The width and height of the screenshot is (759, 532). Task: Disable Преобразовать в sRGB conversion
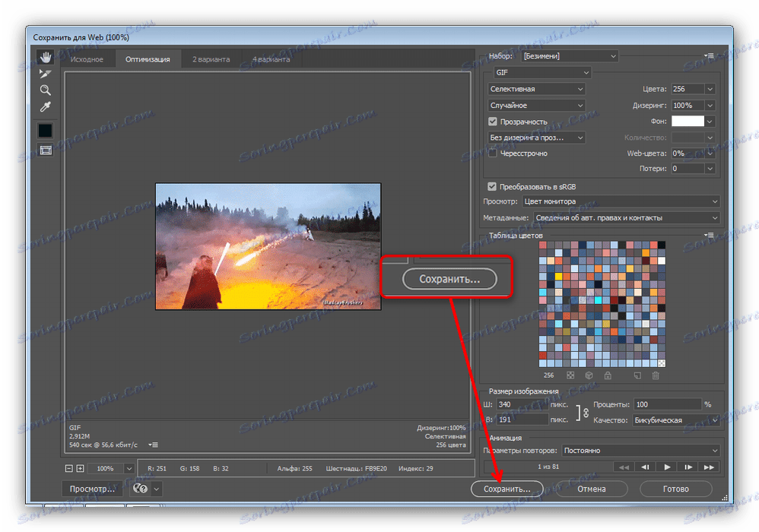pos(491,185)
